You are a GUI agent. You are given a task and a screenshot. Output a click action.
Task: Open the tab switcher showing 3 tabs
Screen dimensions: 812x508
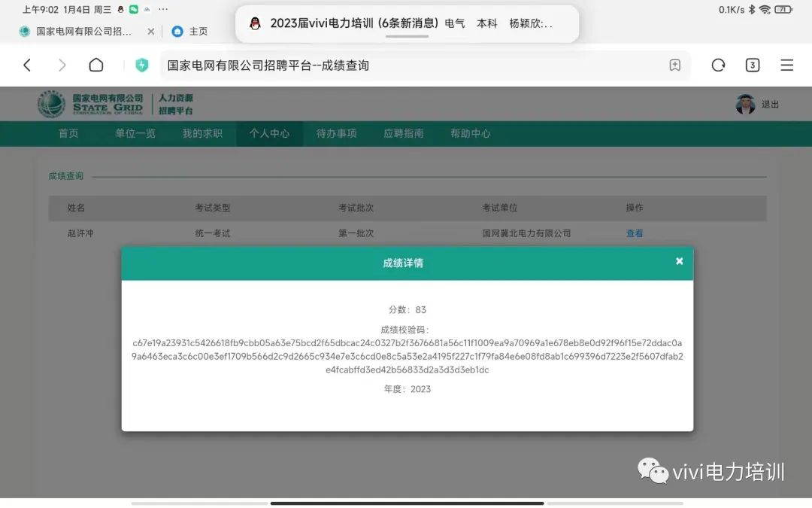[x=752, y=65]
